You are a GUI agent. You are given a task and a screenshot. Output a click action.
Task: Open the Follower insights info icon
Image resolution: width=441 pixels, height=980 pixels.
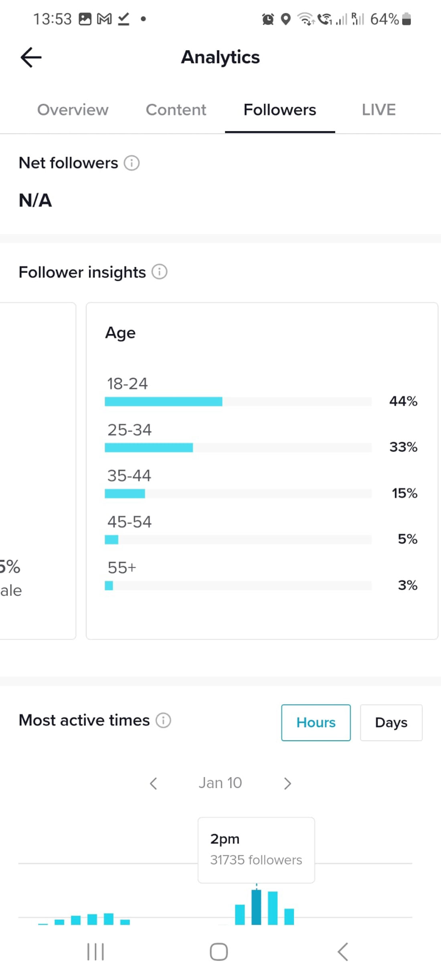[159, 272]
